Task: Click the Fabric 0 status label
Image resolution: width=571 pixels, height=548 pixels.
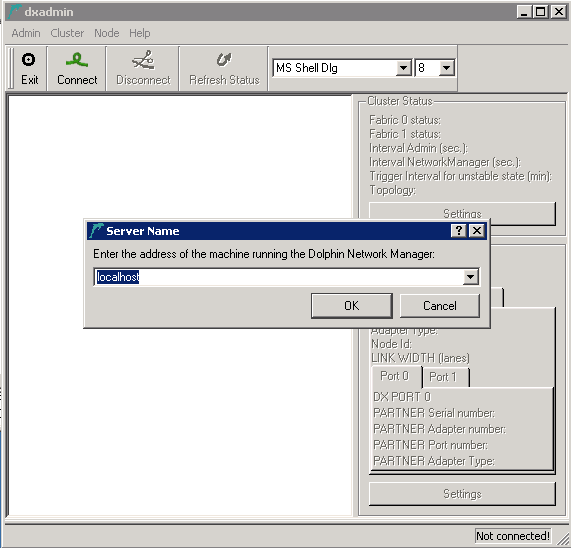Action: coord(405,120)
